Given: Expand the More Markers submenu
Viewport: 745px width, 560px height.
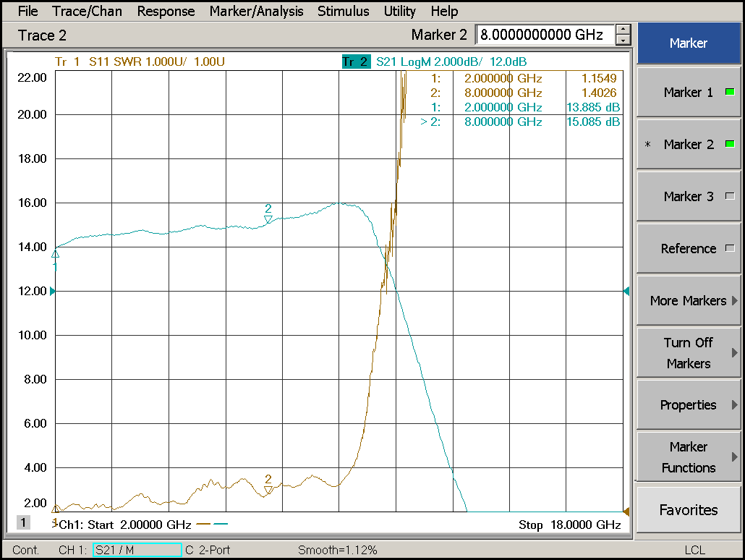Looking at the screenshot, I should (x=688, y=300).
